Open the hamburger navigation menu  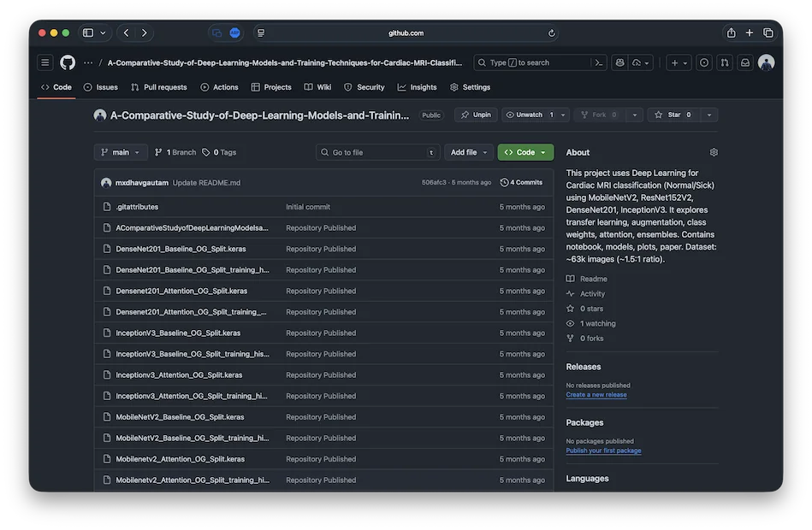pos(45,62)
